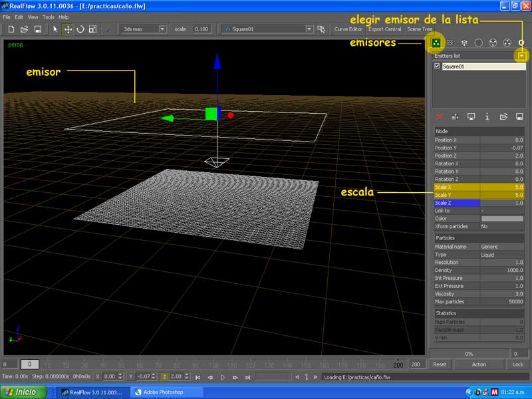Image resolution: width=532 pixels, height=399 pixels.
Task: Click the monitor display icon under the emitters list
Action: [471, 117]
